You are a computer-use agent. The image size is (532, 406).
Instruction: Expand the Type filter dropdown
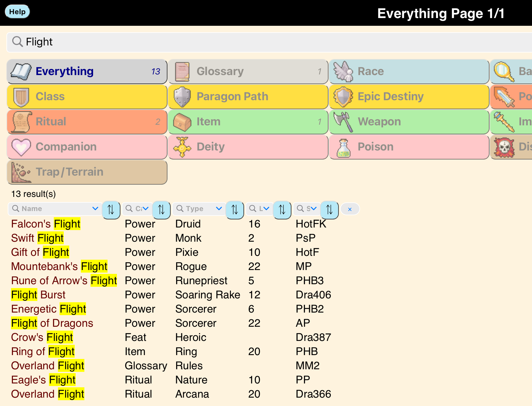click(219, 208)
